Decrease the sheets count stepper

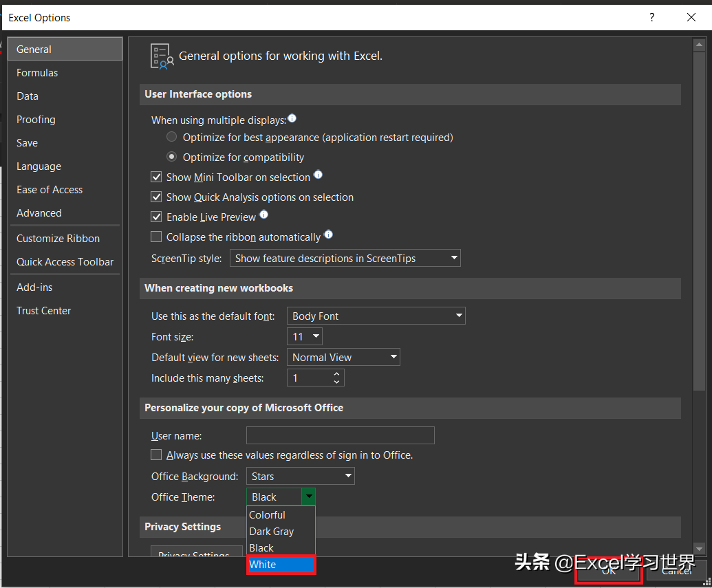point(336,382)
